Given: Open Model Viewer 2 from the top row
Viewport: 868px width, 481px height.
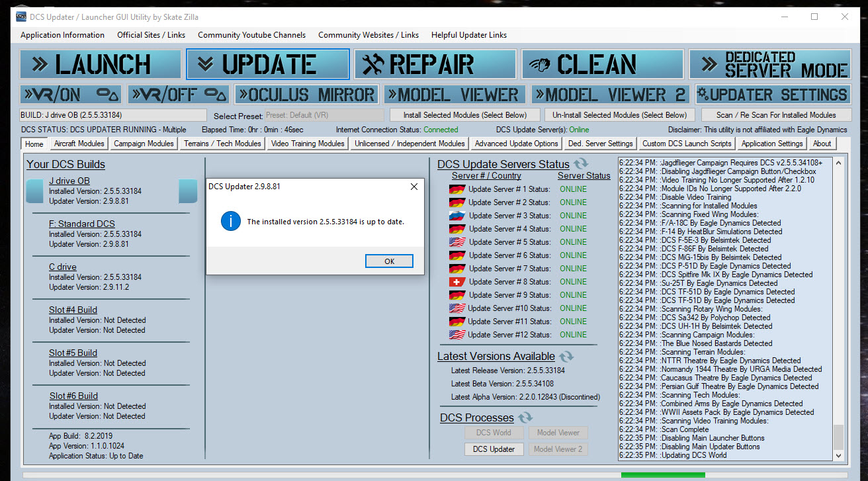Looking at the screenshot, I should tap(610, 95).
